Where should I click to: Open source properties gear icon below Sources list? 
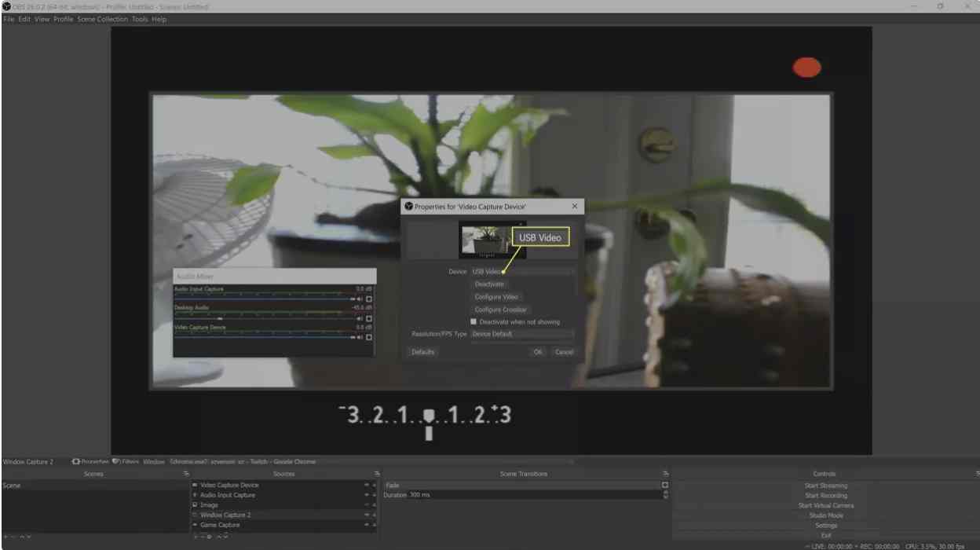pyautogui.click(x=210, y=537)
